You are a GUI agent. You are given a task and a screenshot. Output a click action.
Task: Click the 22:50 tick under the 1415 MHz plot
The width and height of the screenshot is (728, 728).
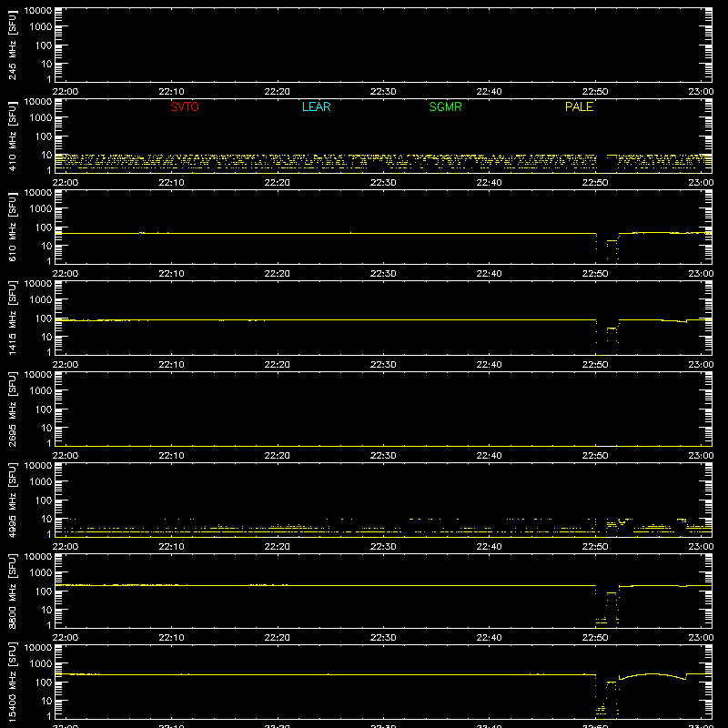tap(595, 365)
